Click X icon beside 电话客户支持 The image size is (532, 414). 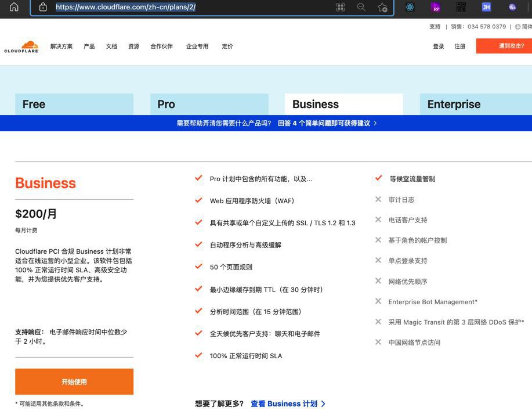[x=378, y=219]
